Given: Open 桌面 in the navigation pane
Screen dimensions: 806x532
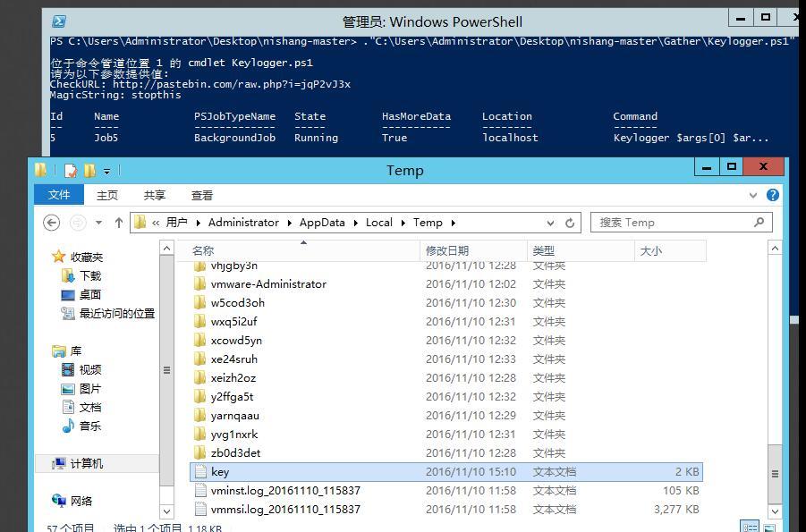Looking at the screenshot, I should click(90, 294).
